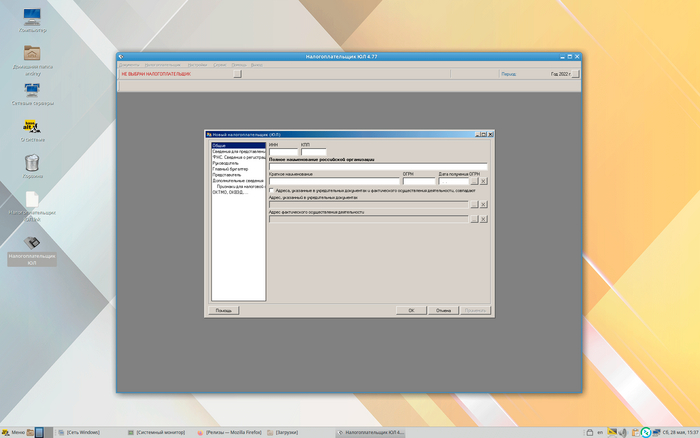This screenshot has width=700, height=438.
Task: Clear actual activity address with X
Action: (x=484, y=218)
